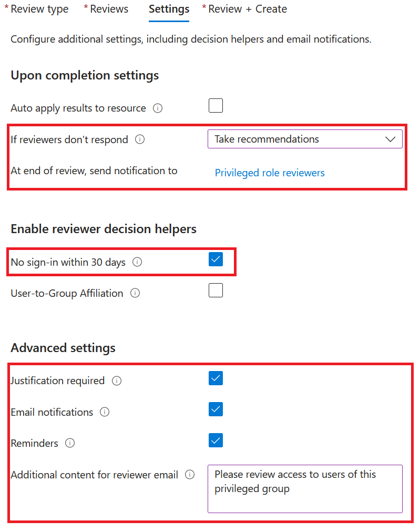420x531 pixels.
Task: Open info tooltip for User-to-Group Affiliation
Action: 135,293
